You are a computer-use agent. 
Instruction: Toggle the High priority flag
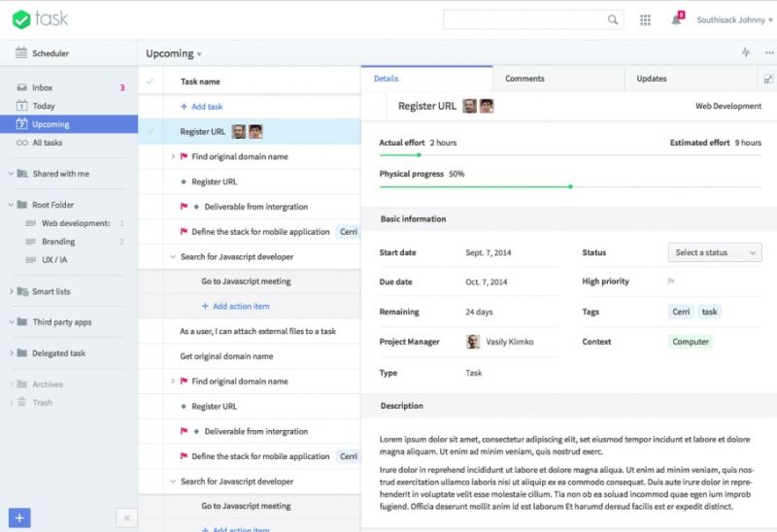pos(671,282)
